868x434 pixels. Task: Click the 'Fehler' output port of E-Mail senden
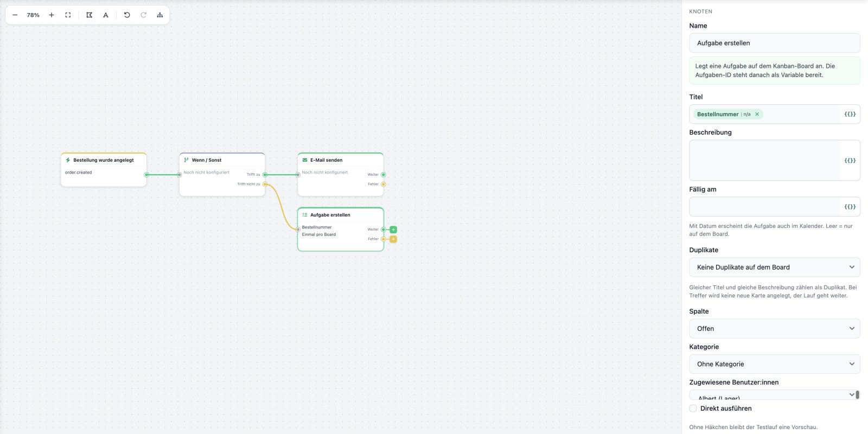point(384,184)
